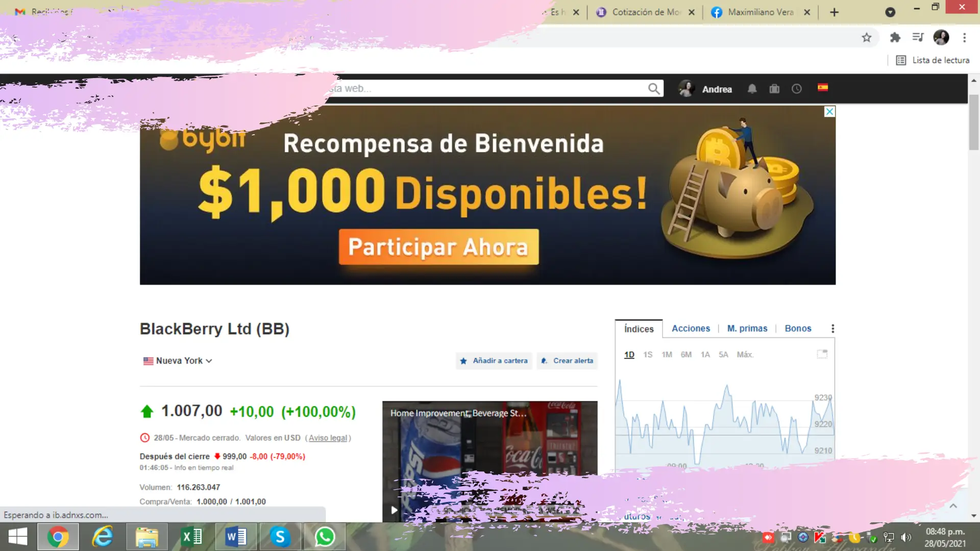Change language via Spanish flag icon
The image size is (980, 551).
coord(823,87)
